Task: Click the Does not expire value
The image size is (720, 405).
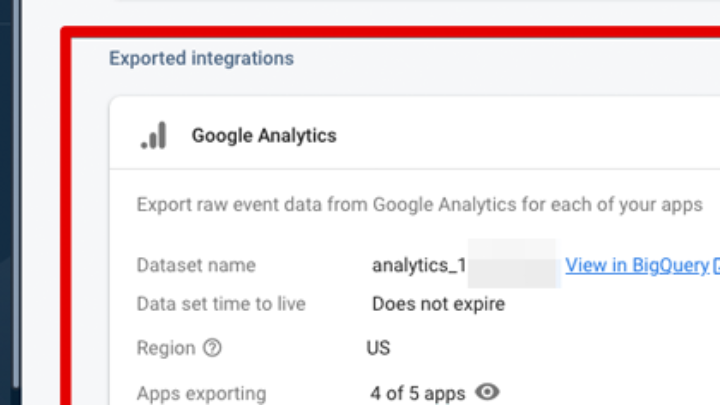Action: 438,304
